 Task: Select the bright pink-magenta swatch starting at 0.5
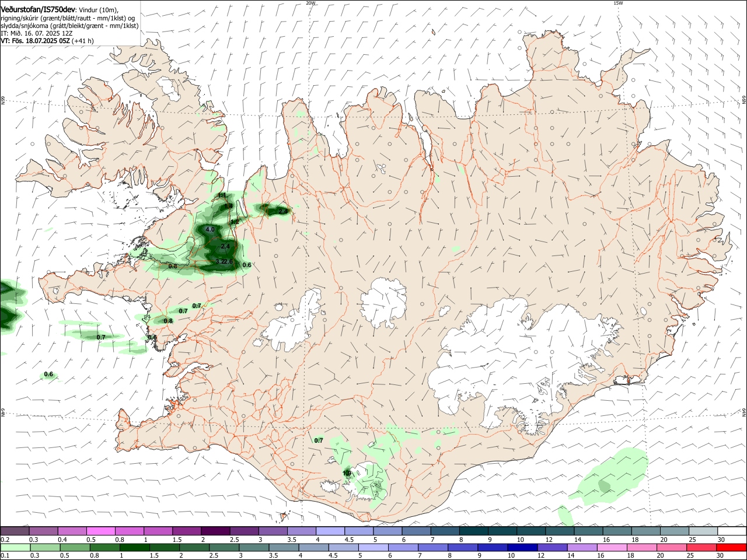click(x=101, y=531)
